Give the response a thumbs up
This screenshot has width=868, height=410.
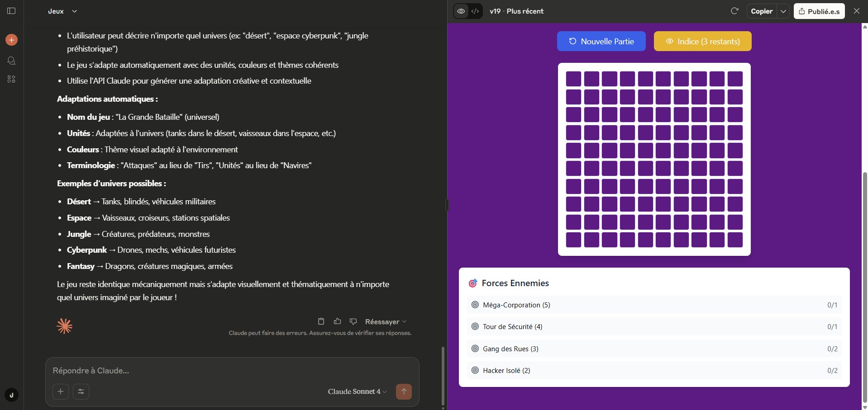[337, 321]
